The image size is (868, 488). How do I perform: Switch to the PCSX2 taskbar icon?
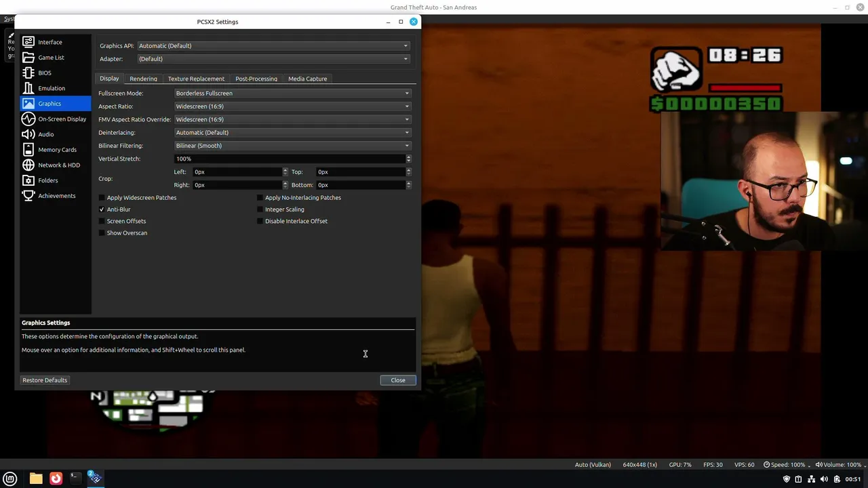[x=95, y=479]
